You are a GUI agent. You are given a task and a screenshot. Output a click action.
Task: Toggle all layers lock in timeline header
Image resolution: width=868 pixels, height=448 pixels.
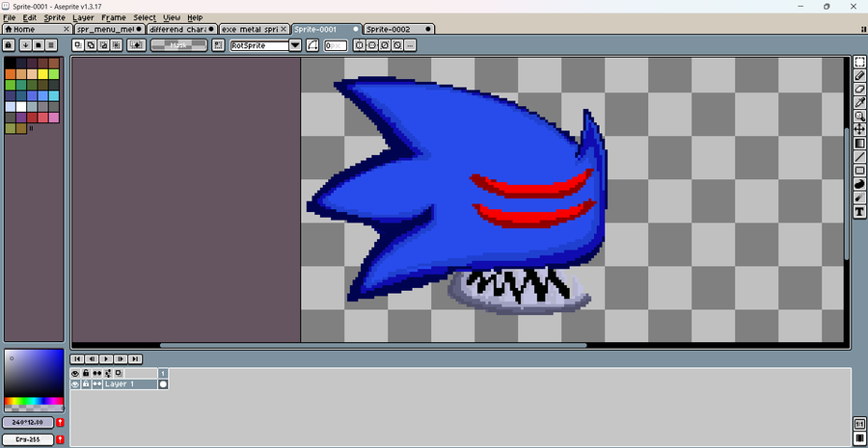[x=86, y=374]
